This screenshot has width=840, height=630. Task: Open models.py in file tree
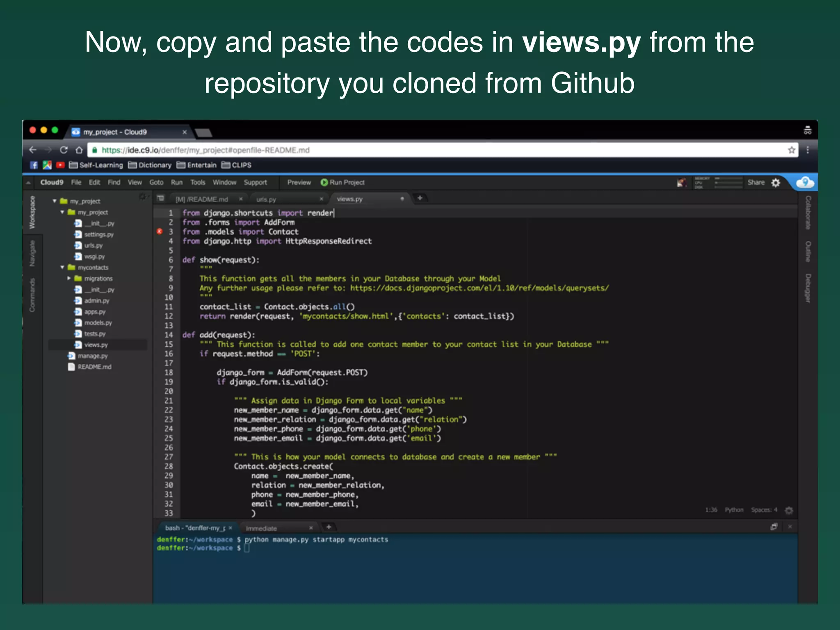pos(98,323)
